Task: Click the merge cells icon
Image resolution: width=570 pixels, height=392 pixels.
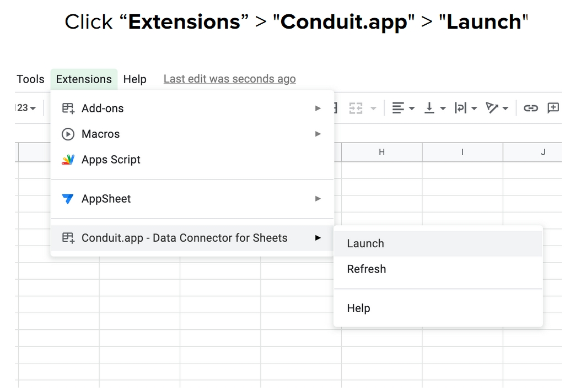Action: pyautogui.click(x=356, y=108)
